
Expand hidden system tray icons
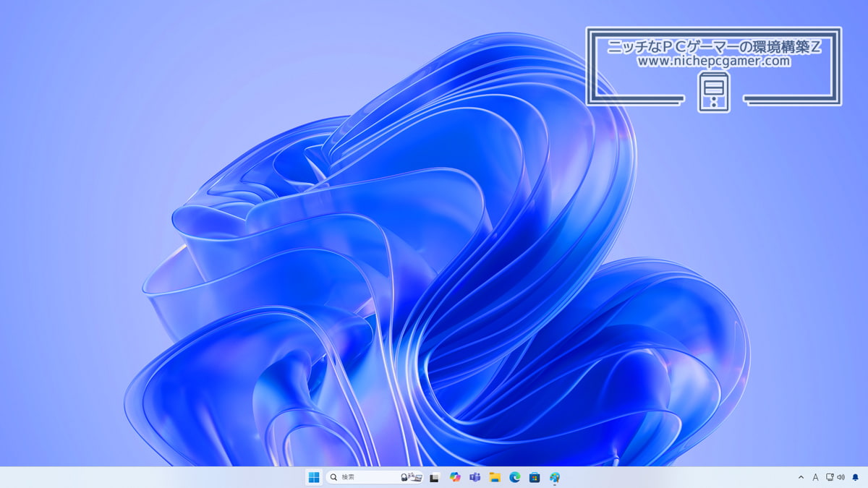[x=801, y=477]
